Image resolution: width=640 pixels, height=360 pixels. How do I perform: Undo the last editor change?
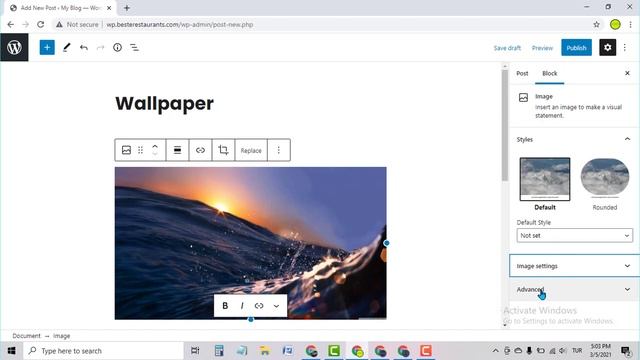(84, 48)
